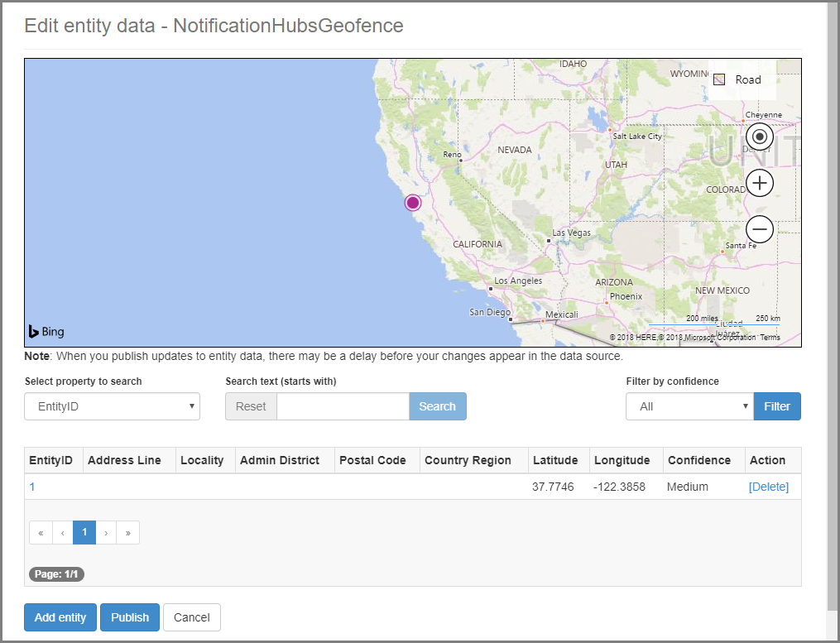Select the geofence pin marker on the map
This screenshot has width=840, height=643.
[x=413, y=202]
